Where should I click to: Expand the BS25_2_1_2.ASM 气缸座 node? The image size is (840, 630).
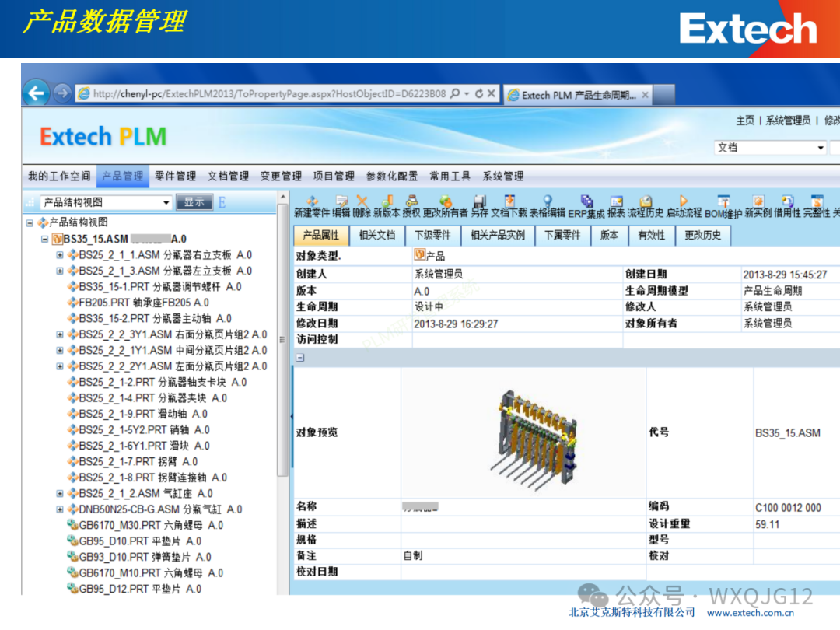coord(60,493)
